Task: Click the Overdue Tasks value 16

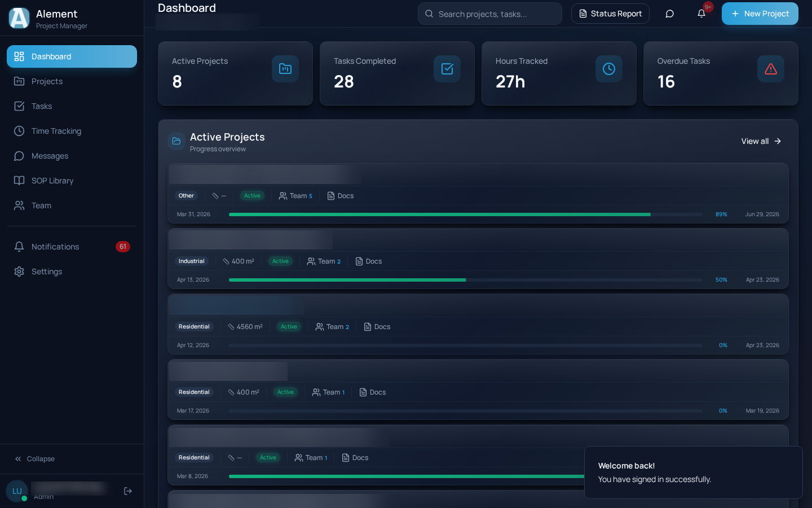Action: (666, 82)
